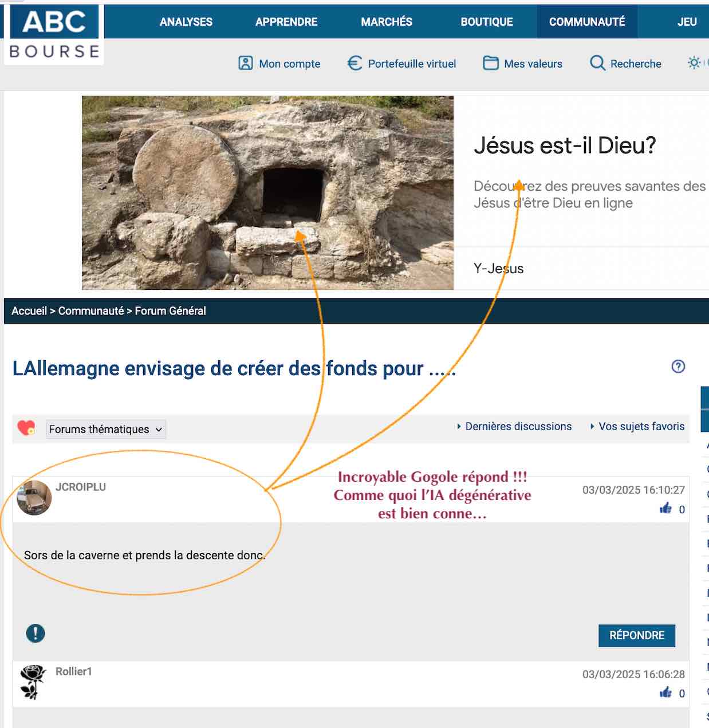Click Rollier1's rose avatar

(x=33, y=682)
